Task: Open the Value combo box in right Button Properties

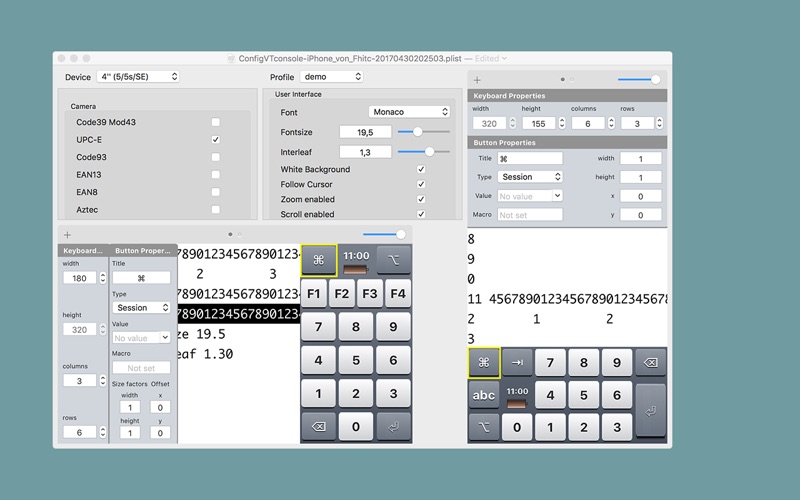Action: [x=530, y=196]
